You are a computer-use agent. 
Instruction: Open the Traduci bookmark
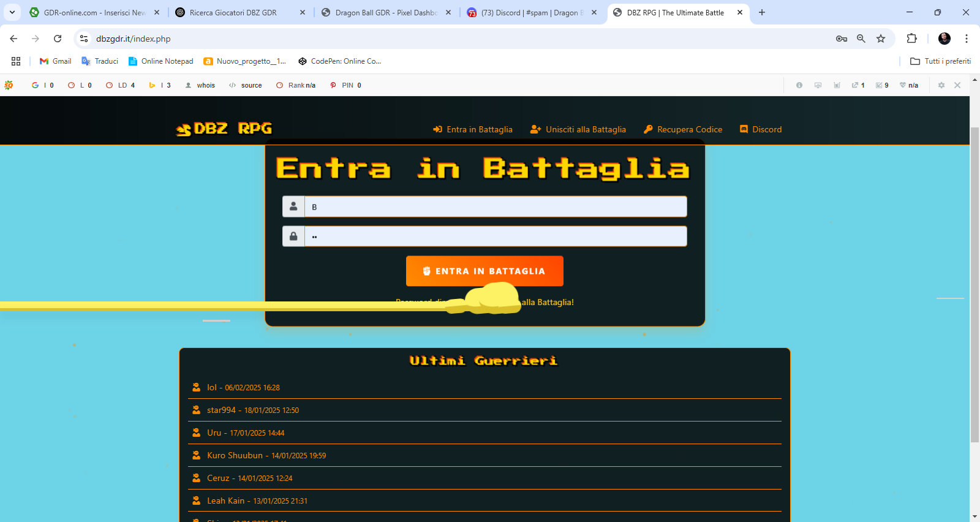coord(100,61)
